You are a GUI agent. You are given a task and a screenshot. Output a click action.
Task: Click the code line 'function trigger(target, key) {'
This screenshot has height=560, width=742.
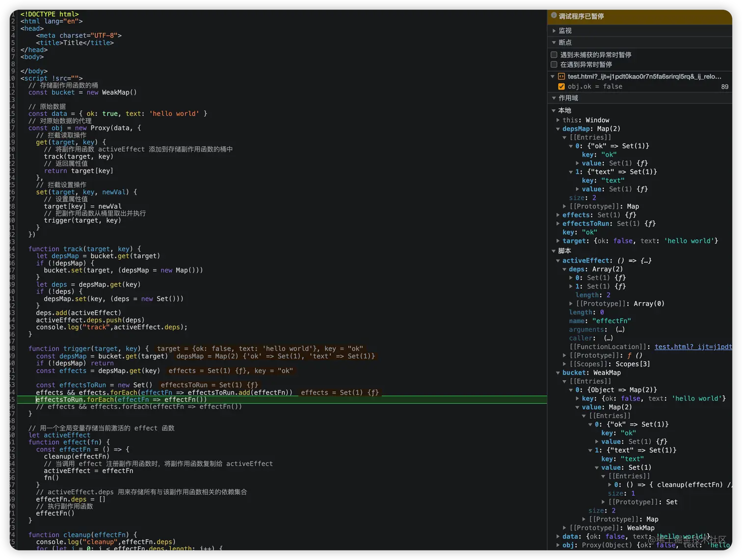88,348
